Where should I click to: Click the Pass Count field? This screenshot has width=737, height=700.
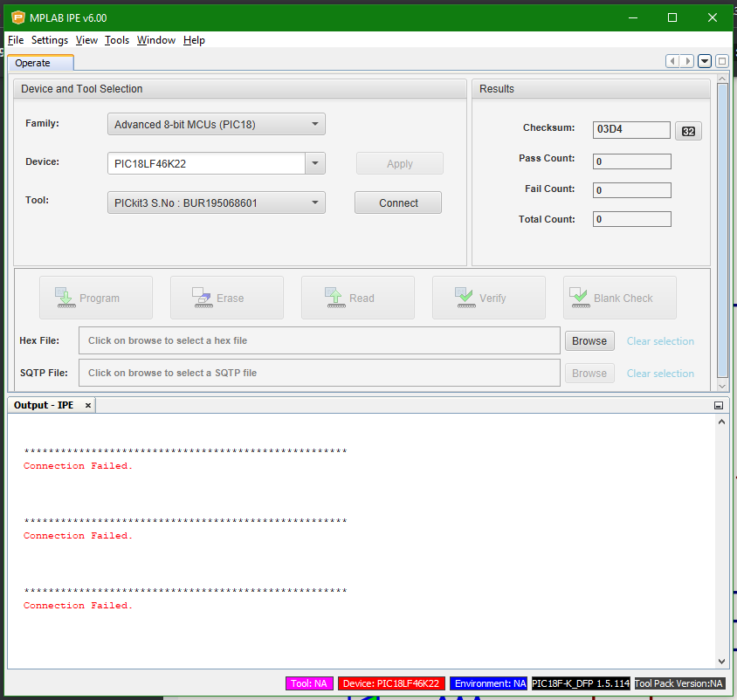[x=631, y=161]
